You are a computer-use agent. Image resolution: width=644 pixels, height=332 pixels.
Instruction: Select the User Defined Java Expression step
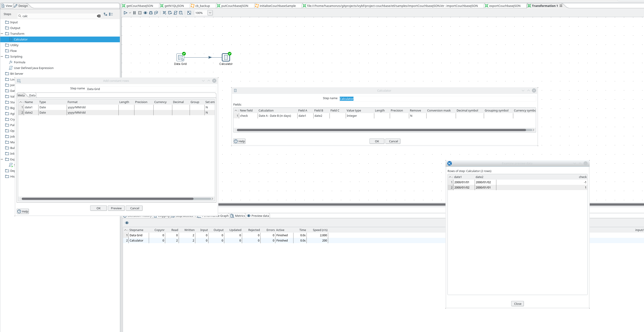pos(34,68)
